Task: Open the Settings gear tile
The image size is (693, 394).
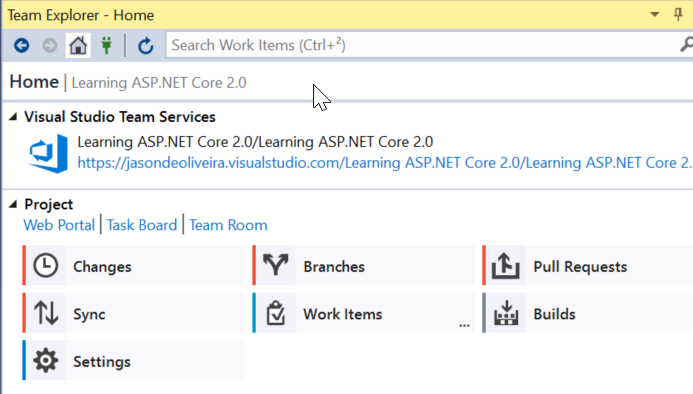Action: click(133, 360)
